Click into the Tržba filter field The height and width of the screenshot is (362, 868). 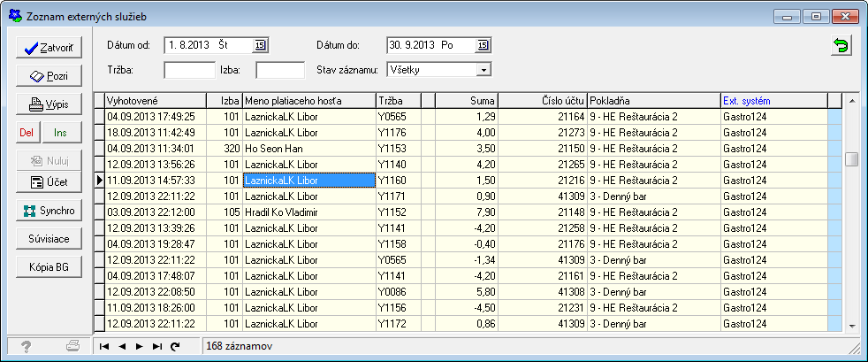pyautogui.click(x=189, y=70)
